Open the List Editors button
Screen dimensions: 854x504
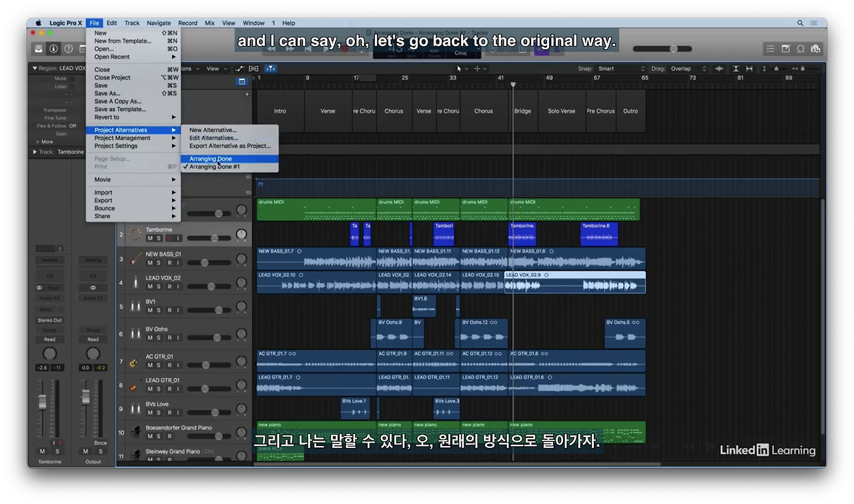[771, 49]
